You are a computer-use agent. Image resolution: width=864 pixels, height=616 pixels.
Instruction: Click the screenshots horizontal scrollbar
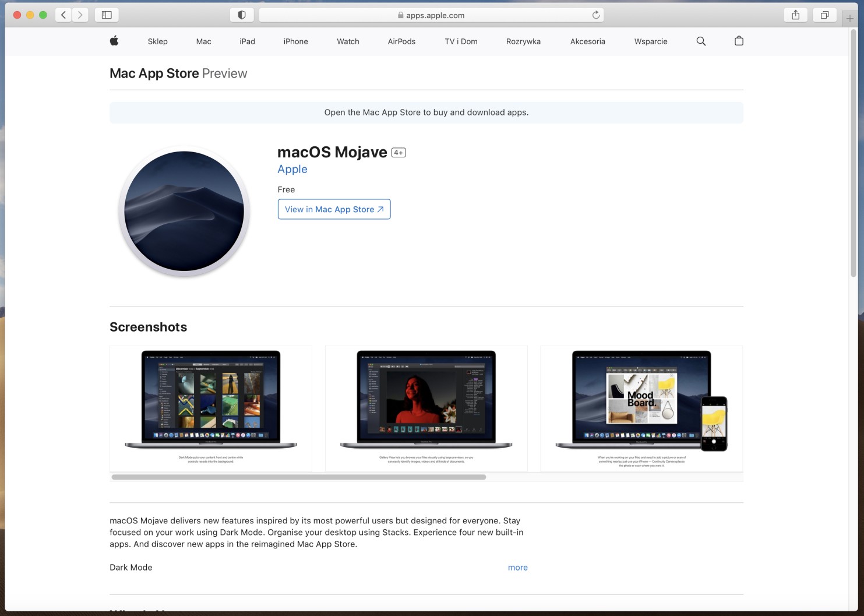(299, 477)
